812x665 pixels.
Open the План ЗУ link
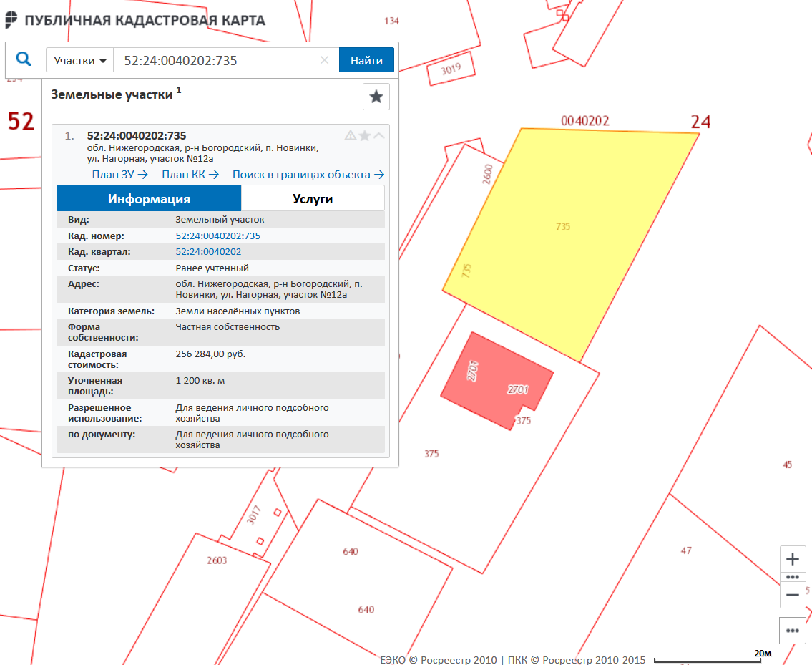119,174
